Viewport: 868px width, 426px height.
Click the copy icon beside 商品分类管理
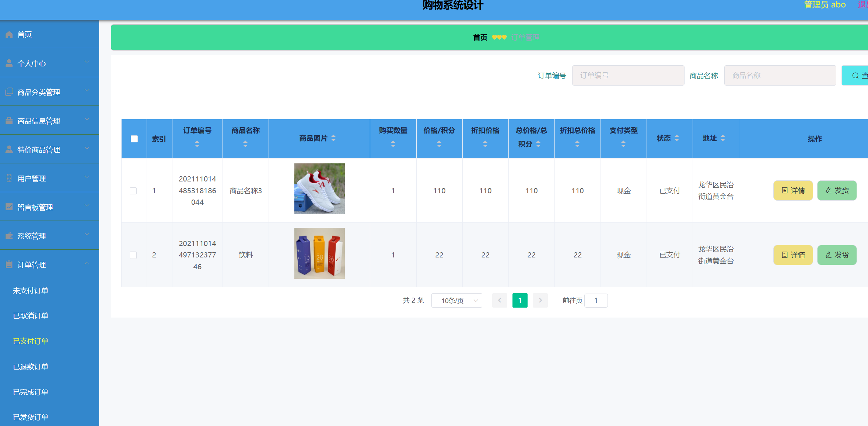pos(9,92)
